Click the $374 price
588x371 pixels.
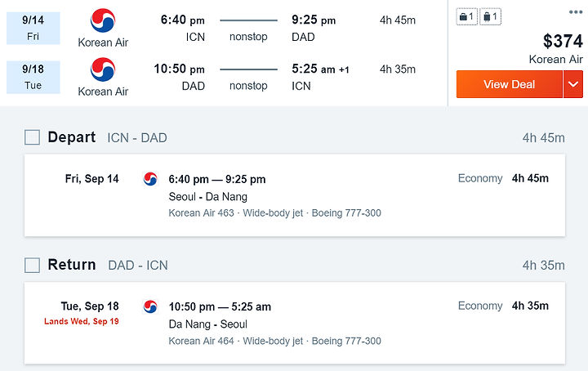point(563,41)
